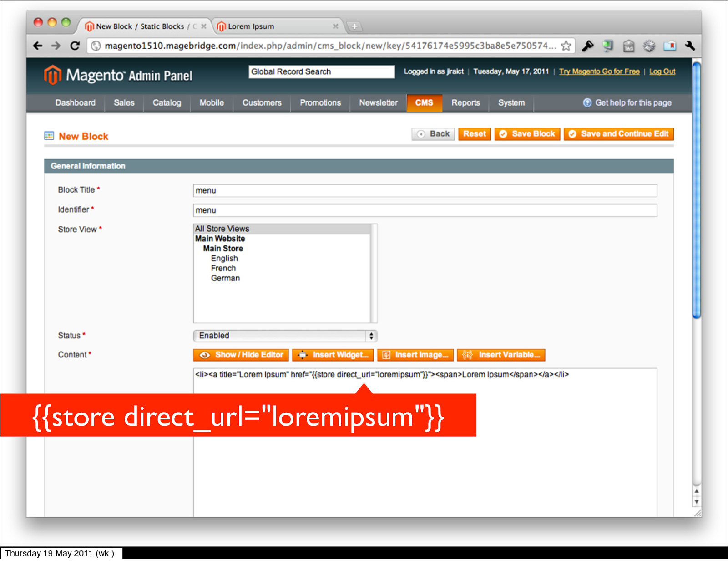Click the bookmark window extension icon
Viewport: 728px width, 561px height.
coord(670,46)
